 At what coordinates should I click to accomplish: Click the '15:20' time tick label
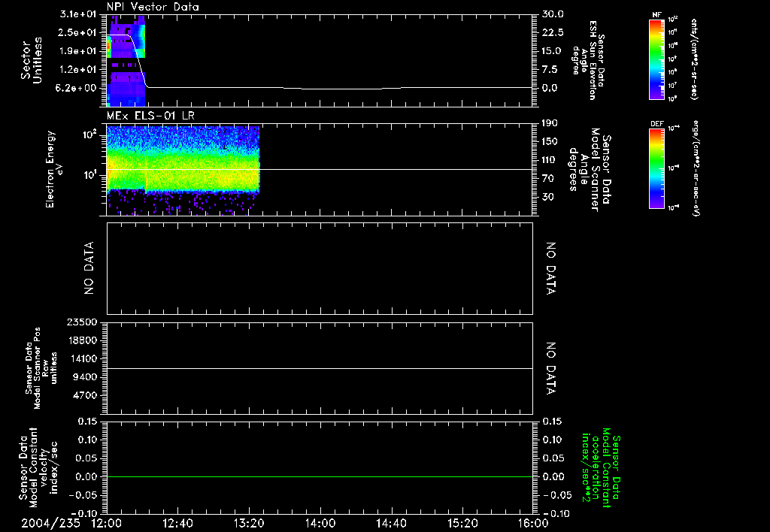(462, 523)
